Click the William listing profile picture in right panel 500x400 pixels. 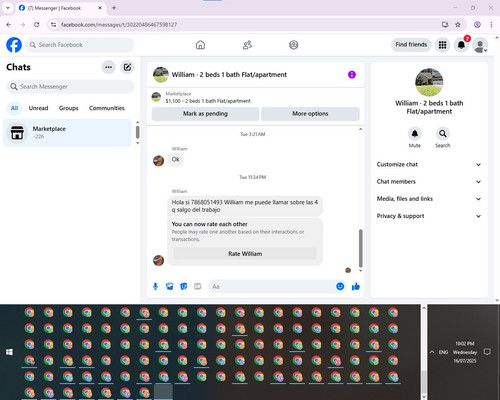[x=429, y=82]
